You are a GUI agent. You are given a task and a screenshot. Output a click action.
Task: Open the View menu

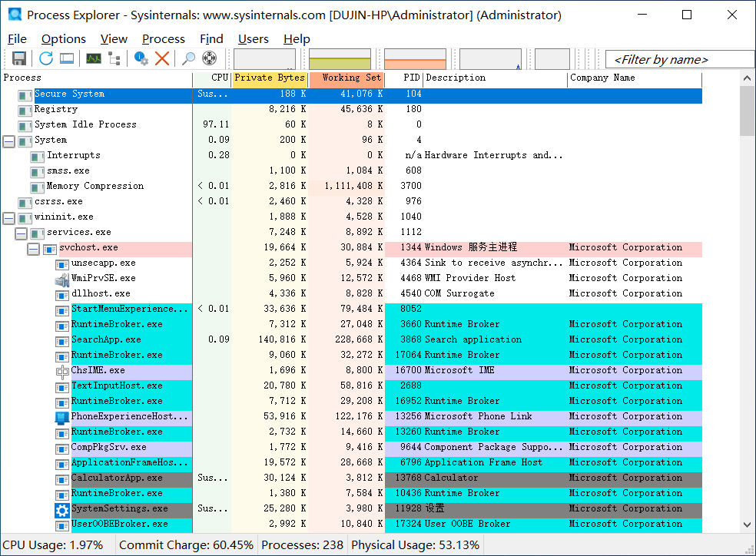point(114,38)
